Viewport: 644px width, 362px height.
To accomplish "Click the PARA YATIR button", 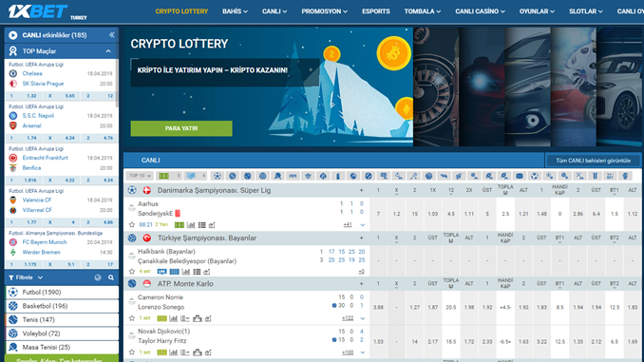I will point(181,128).
